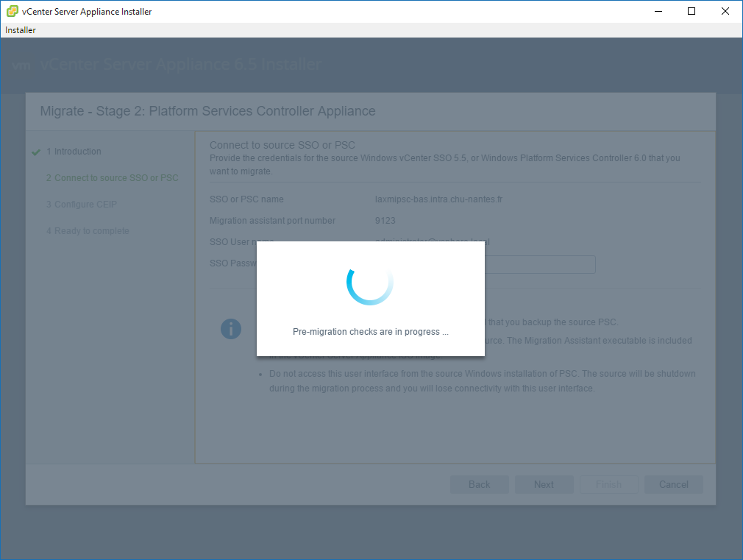Click the pre-migration checks progress message
The image size is (743, 560).
[x=370, y=332]
